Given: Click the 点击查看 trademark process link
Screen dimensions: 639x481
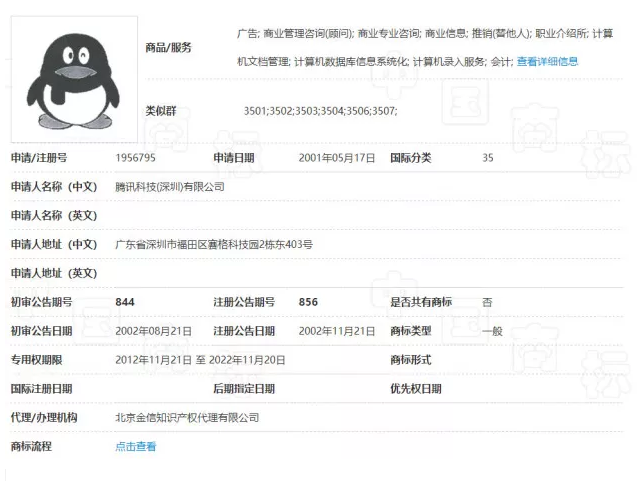Looking at the screenshot, I should pyautogui.click(x=136, y=447).
